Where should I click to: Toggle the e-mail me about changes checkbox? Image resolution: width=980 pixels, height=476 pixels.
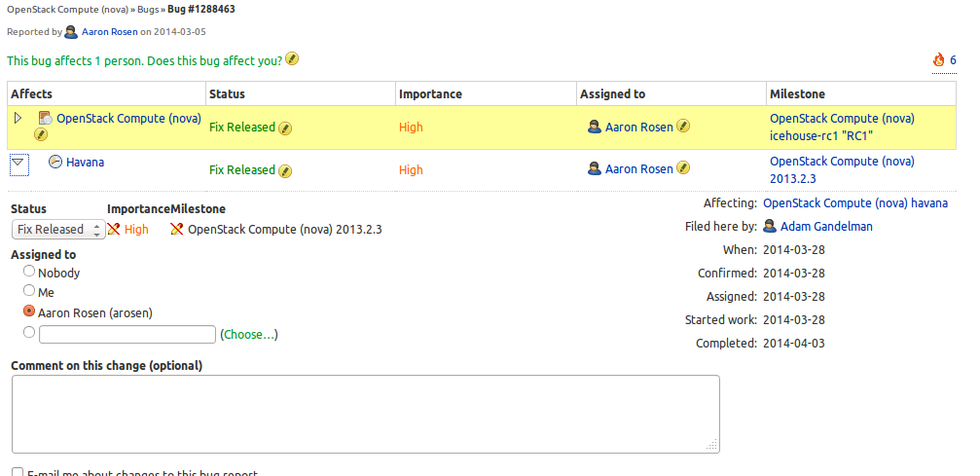point(18,472)
